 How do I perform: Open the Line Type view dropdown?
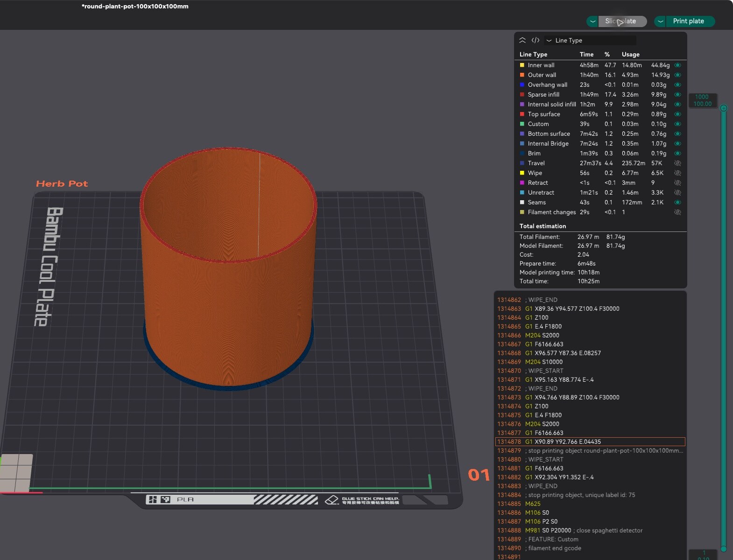590,40
